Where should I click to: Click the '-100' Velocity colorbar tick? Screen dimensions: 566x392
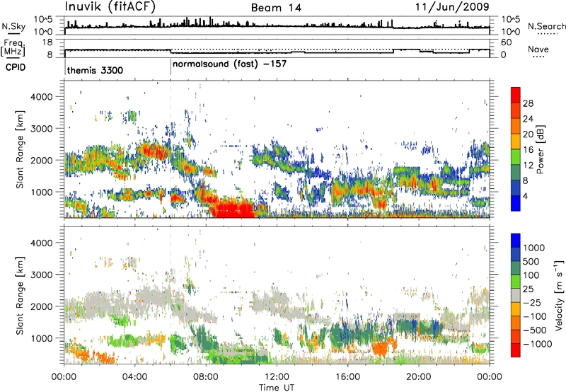[535, 316]
